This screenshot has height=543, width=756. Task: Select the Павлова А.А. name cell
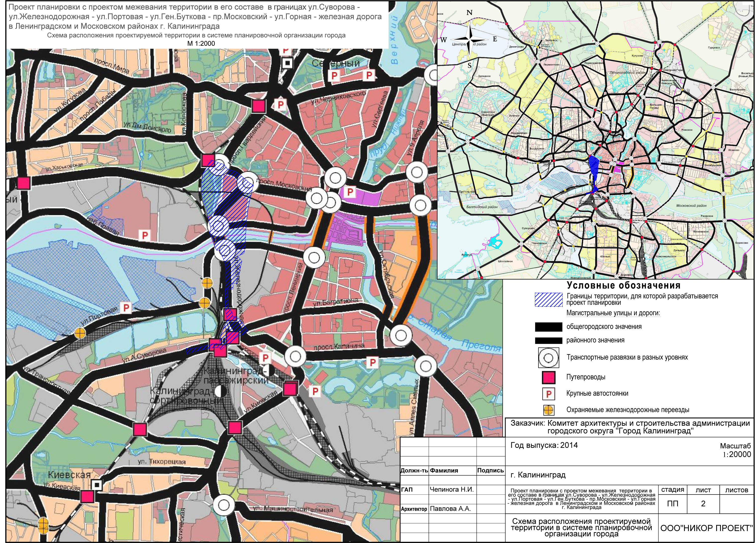pyautogui.click(x=450, y=509)
